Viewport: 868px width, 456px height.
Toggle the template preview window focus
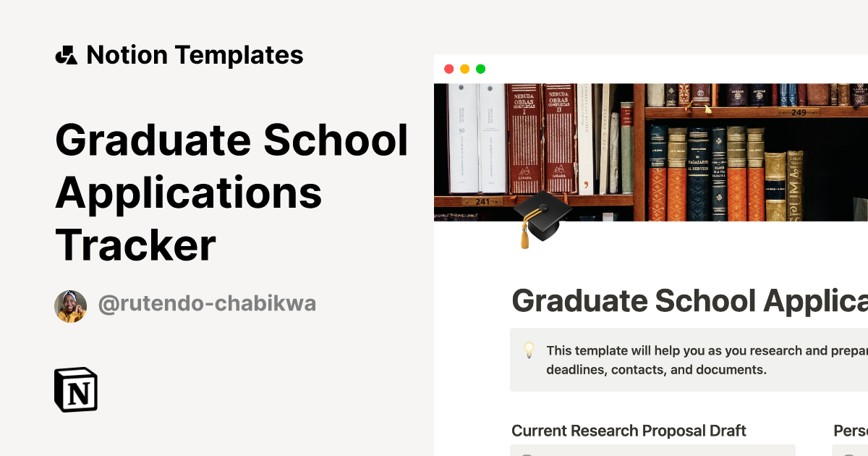[651, 69]
